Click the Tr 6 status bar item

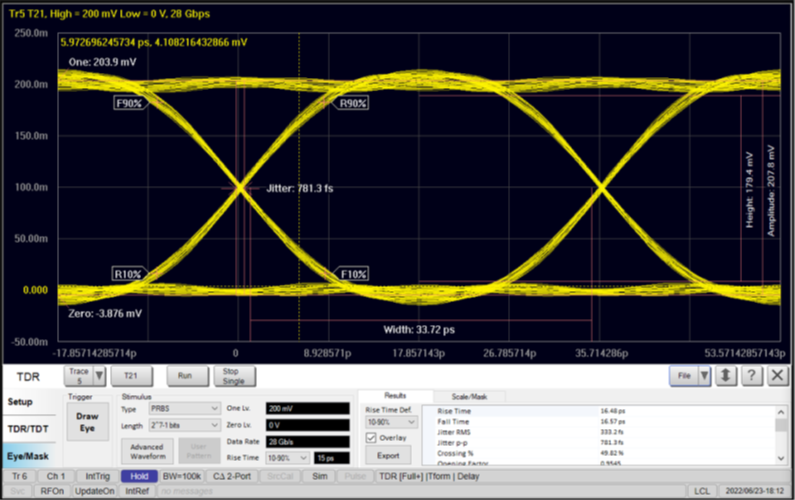click(19, 476)
